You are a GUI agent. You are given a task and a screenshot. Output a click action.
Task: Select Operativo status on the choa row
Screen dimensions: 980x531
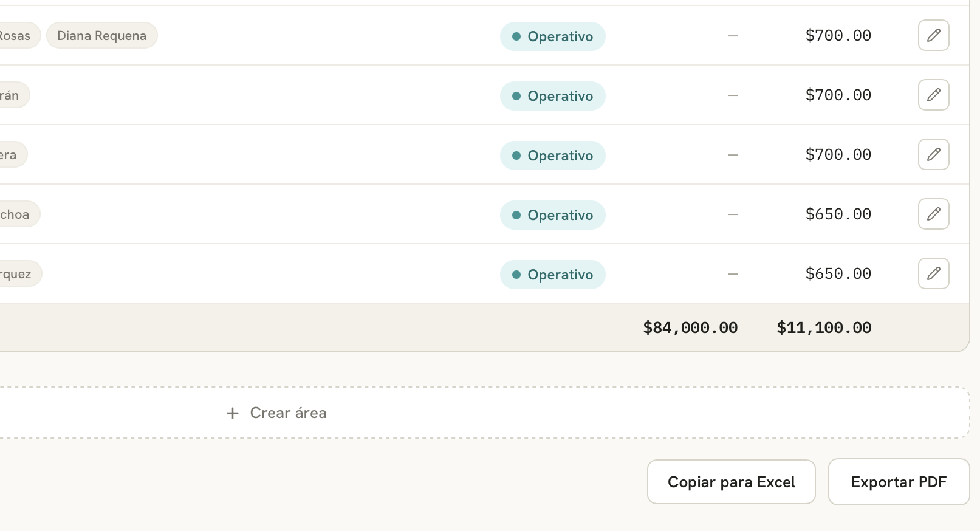tap(552, 215)
